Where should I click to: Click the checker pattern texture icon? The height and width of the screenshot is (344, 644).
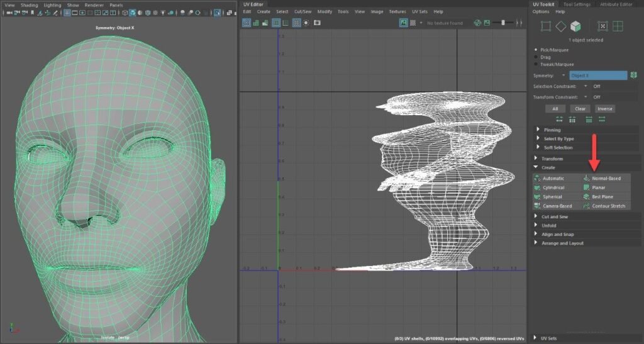click(x=413, y=23)
